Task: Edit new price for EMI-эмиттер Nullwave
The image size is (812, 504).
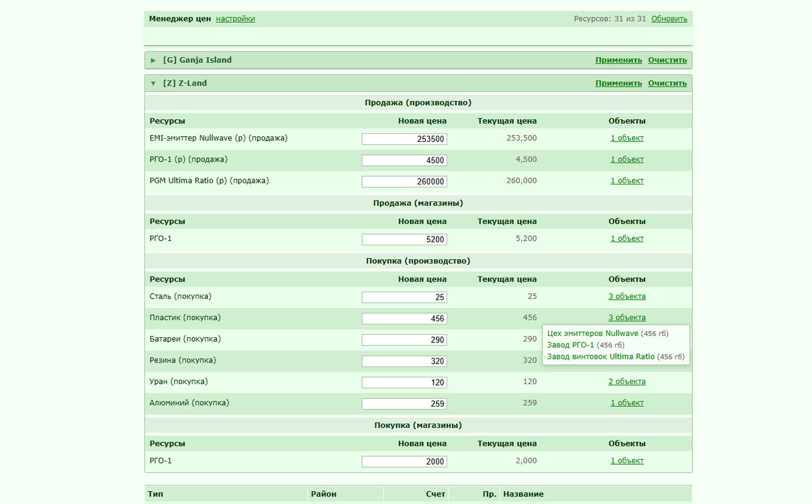Action: (404, 139)
